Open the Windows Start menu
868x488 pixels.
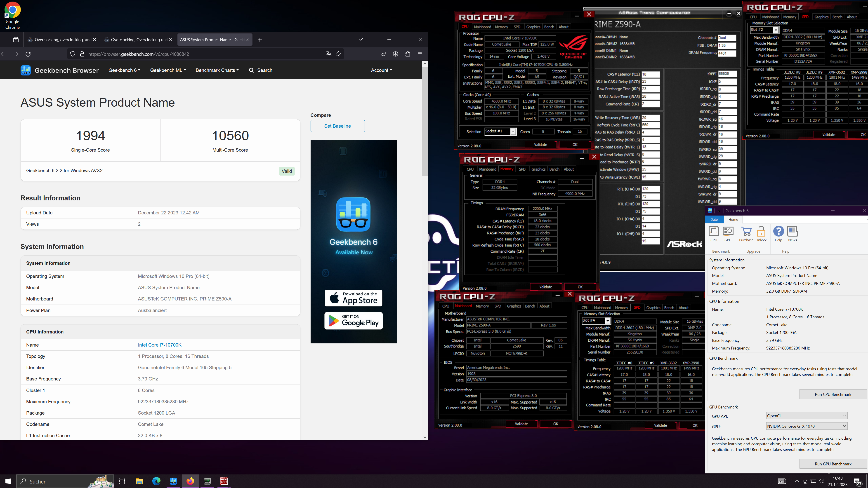click(x=8, y=481)
